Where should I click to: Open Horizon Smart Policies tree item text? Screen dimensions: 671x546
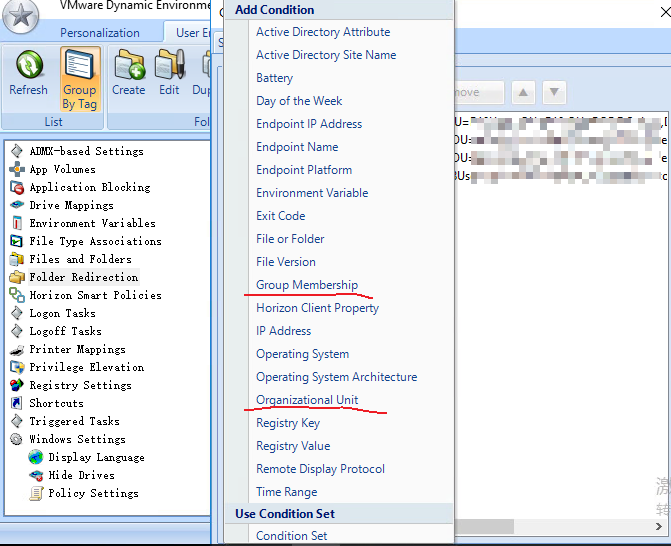(x=95, y=295)
